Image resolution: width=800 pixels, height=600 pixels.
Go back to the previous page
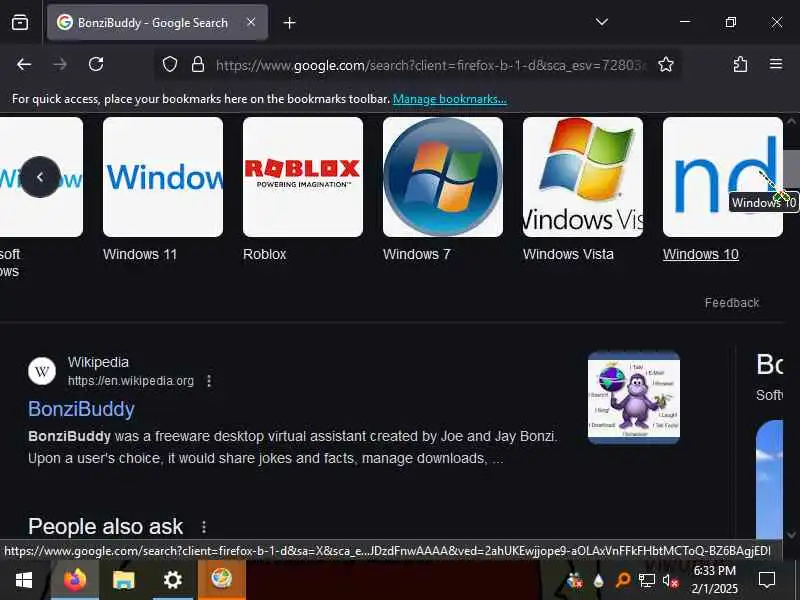pyautogui.click(x=24, y=64)
